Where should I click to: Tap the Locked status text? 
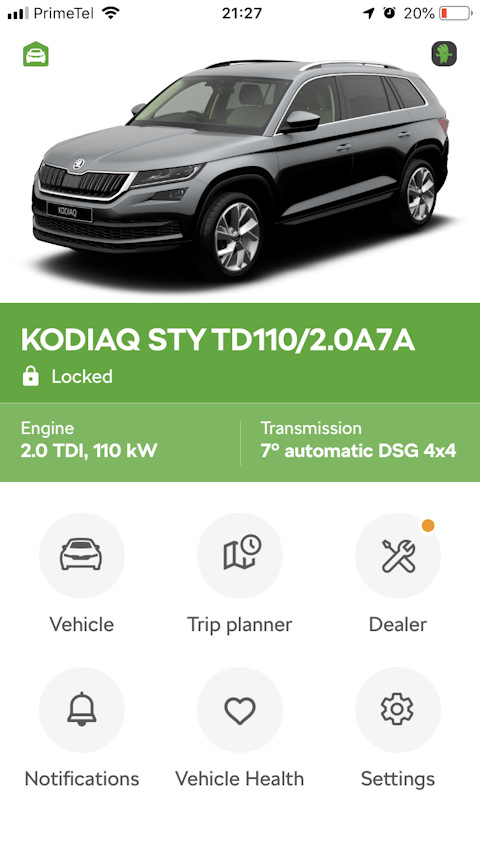[x=82, y=376]
